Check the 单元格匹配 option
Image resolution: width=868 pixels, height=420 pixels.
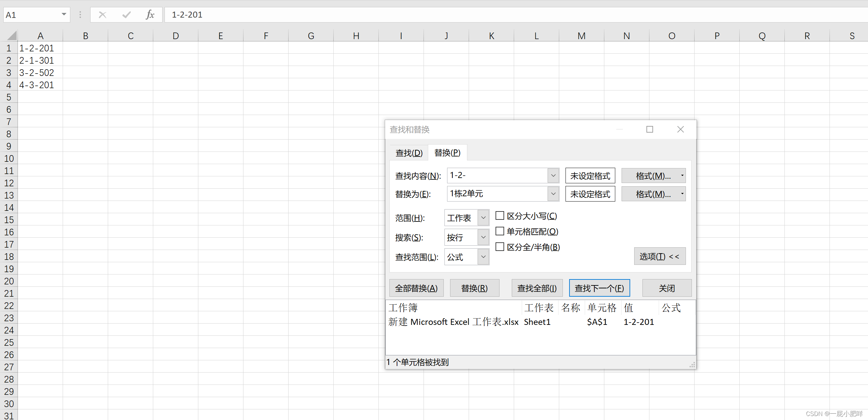[x=500, y=231]
